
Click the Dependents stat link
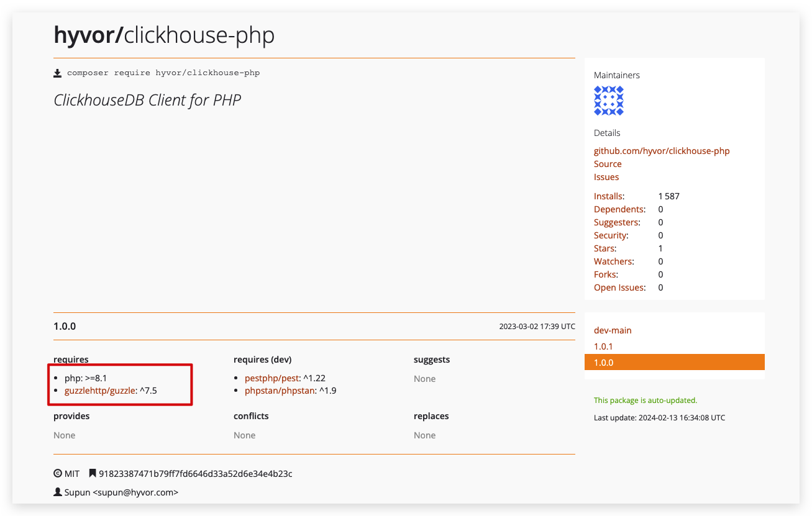pyautogui.click(x=619, y=209)
